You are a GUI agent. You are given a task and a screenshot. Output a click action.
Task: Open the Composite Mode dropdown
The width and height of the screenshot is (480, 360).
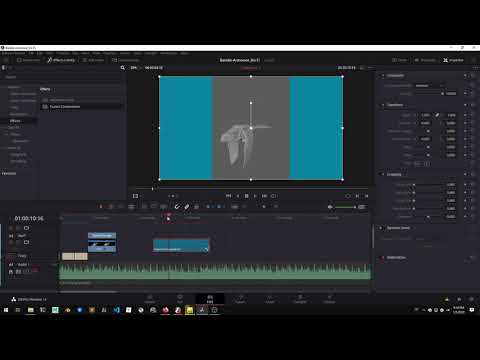[429, 86]
